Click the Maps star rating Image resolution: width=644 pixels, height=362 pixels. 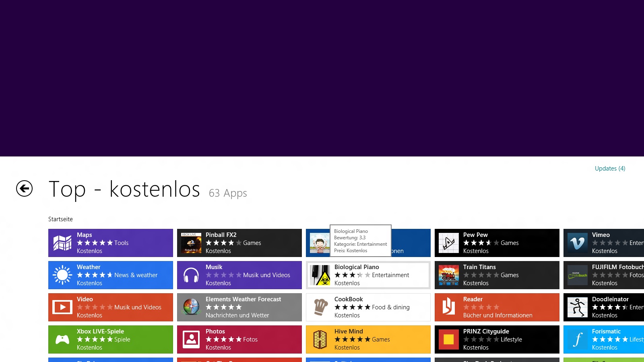(95, 243)
